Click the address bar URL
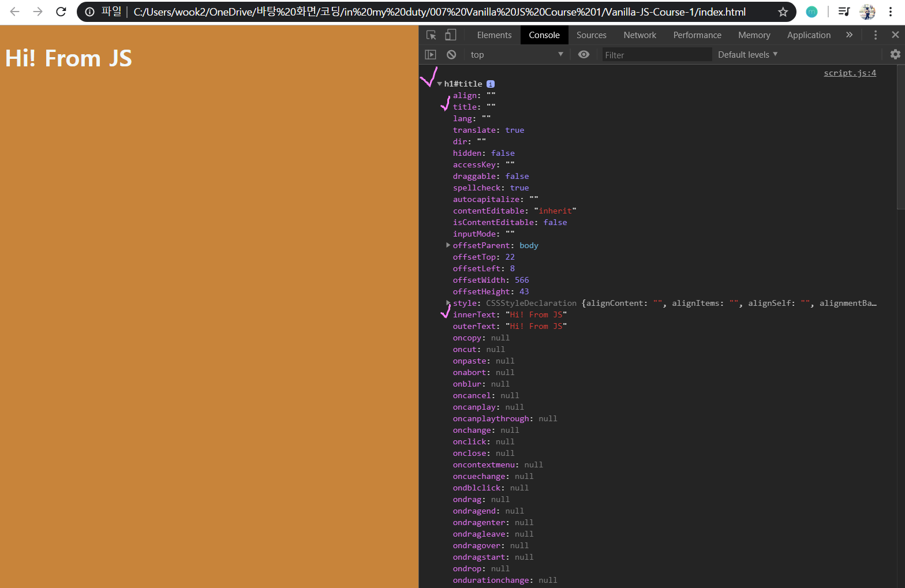905x588 pixels. tap(439, 12)
